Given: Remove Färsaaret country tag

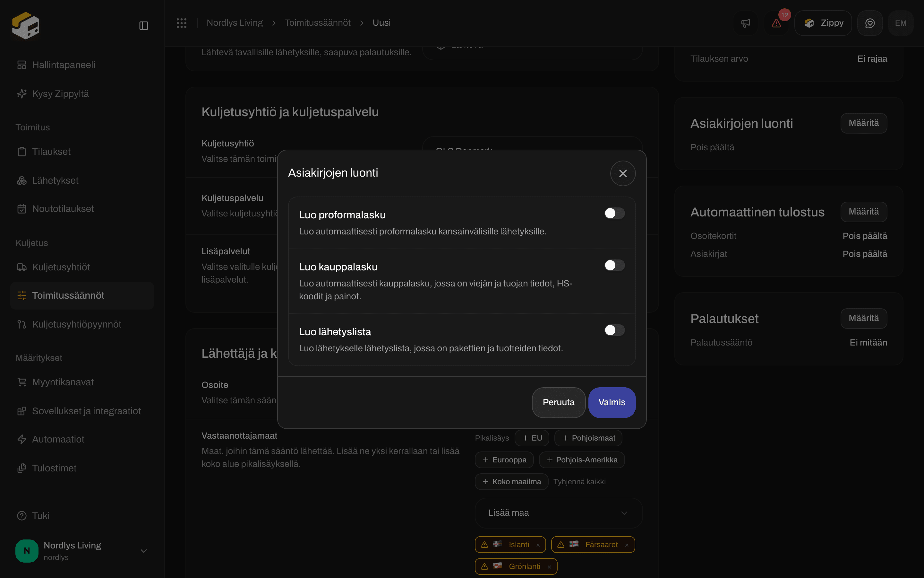Looking at the screenshot, I should tap(627, 545).
